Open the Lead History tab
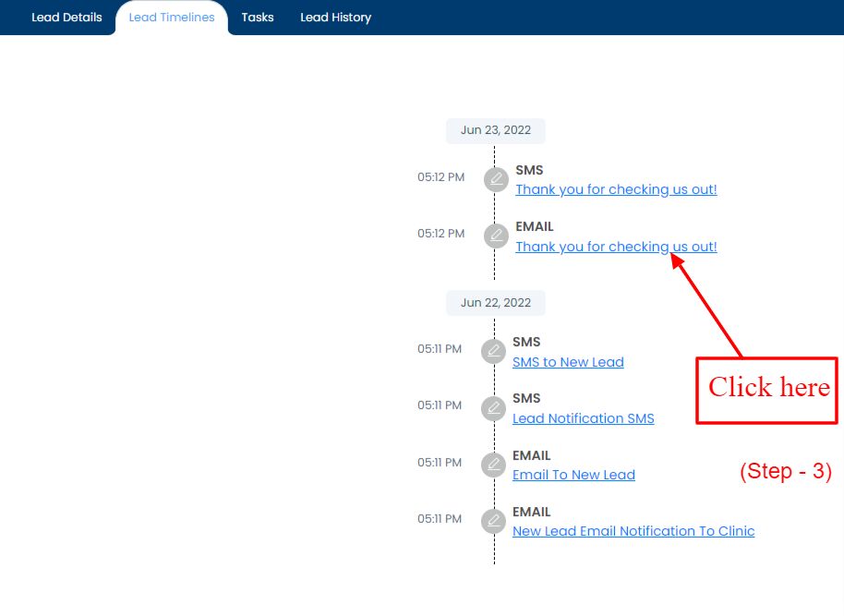Image resolution: width=844 pixels, height=616 pixels. pos(336,18)
